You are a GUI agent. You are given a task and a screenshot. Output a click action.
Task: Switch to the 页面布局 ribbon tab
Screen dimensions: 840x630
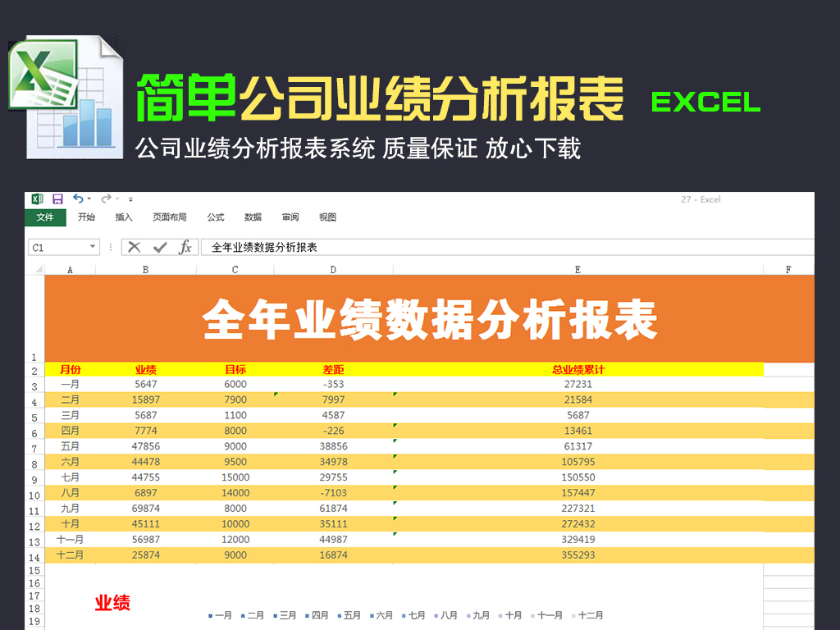170,217
